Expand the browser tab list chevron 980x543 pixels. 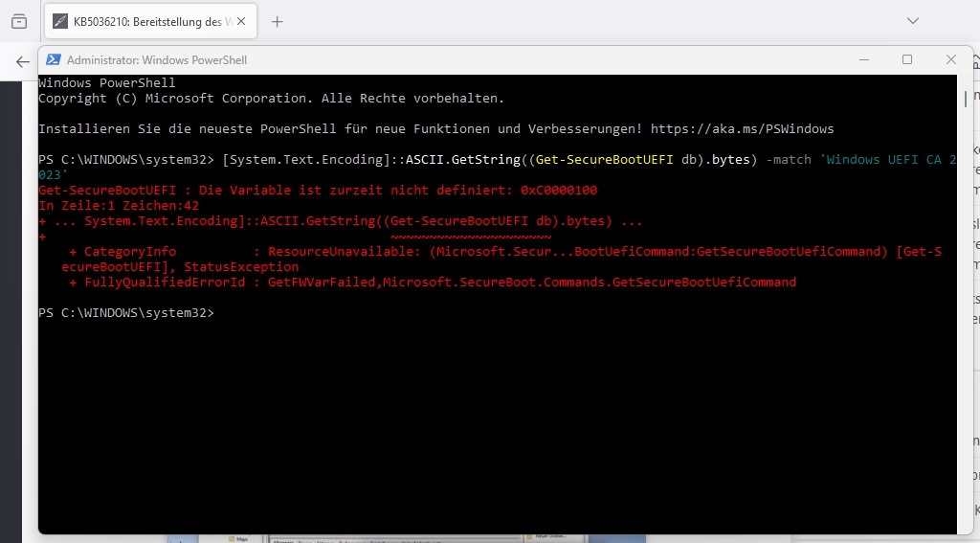pyautogui.click(x=913, y=21)
